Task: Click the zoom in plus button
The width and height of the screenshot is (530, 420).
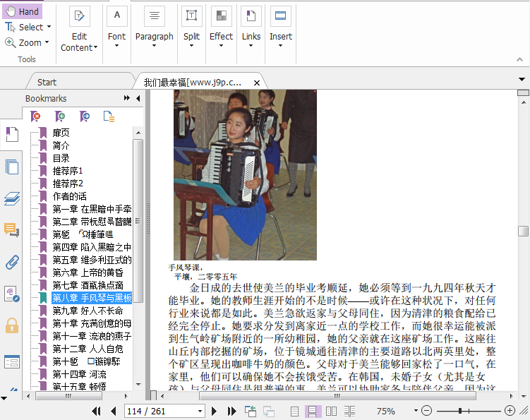Action: pos(510,411)
